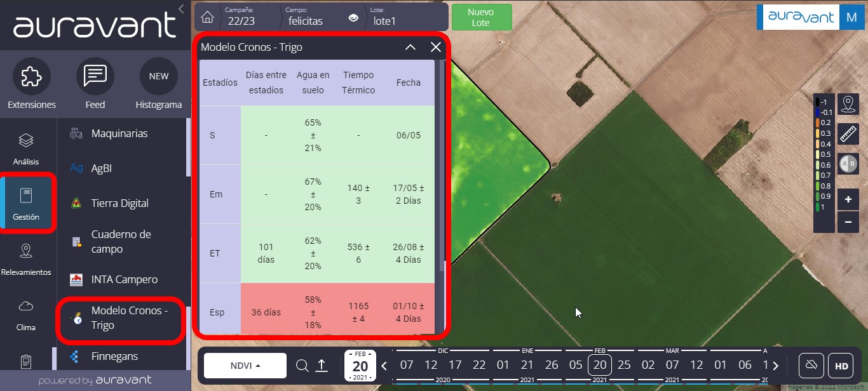This screenshot has width=868, height=391.
Task: Click the 0.2 NDVI legend swatch
Action: click(x=817, y=123)
